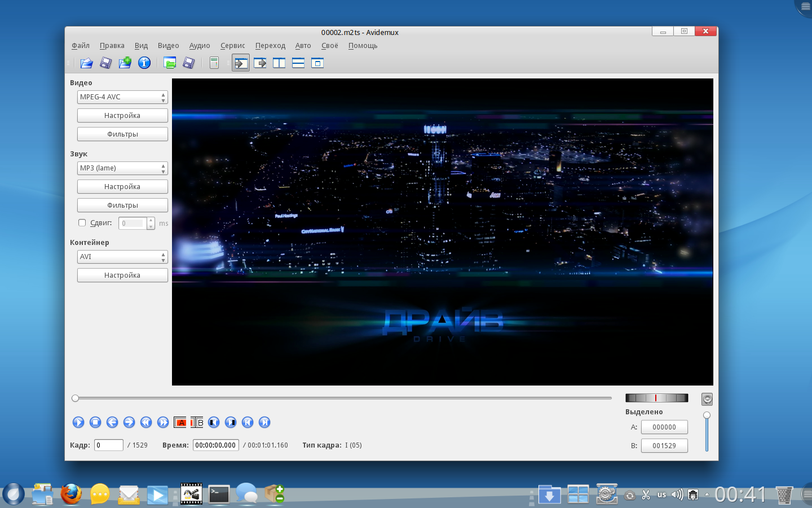Click the Play button in playback controls

click(x=78, y=422)
